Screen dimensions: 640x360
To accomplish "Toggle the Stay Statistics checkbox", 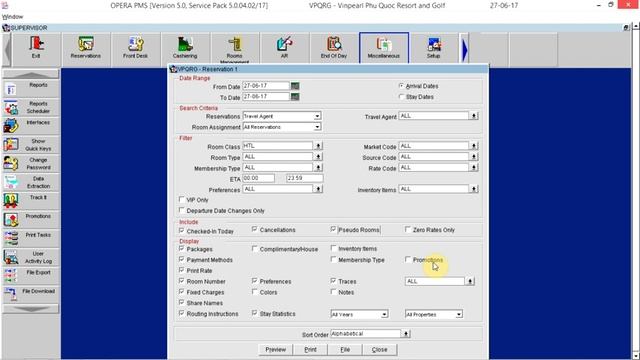I will [x=255, y=313].
